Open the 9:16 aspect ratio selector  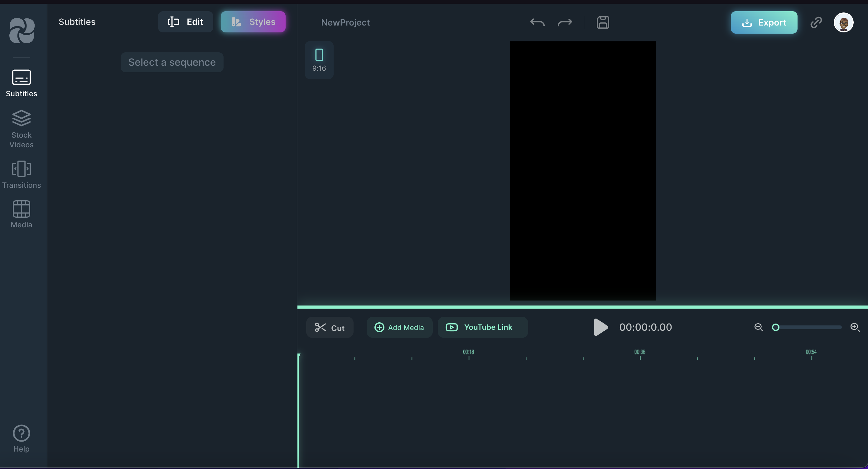point(319,60)
